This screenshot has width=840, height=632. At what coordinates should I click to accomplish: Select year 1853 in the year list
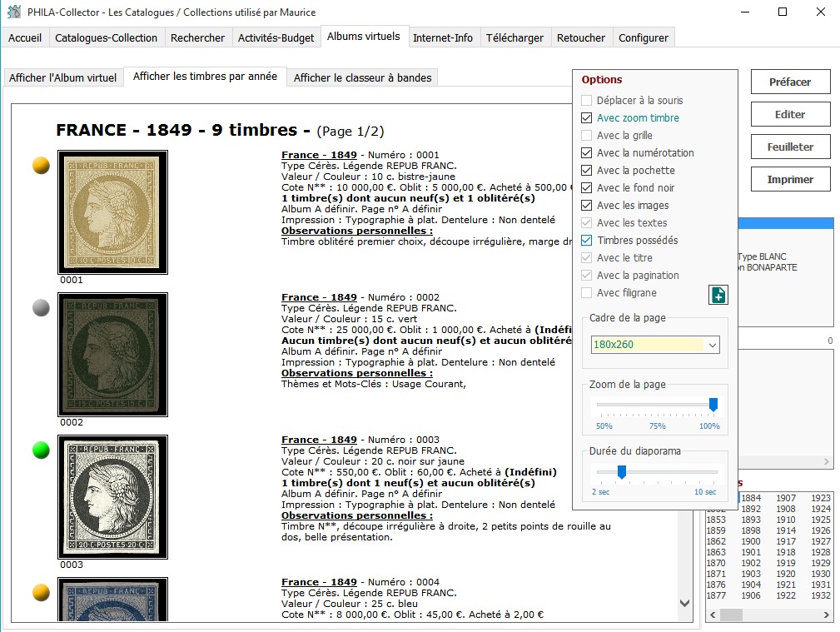[716, 520]
